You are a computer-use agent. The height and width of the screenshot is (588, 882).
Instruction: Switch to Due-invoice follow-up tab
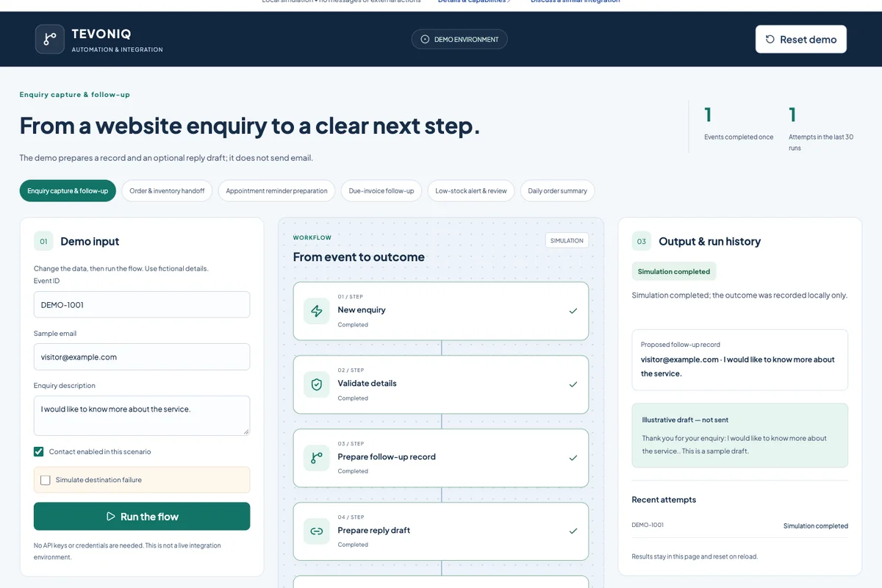tap(381, 191)
